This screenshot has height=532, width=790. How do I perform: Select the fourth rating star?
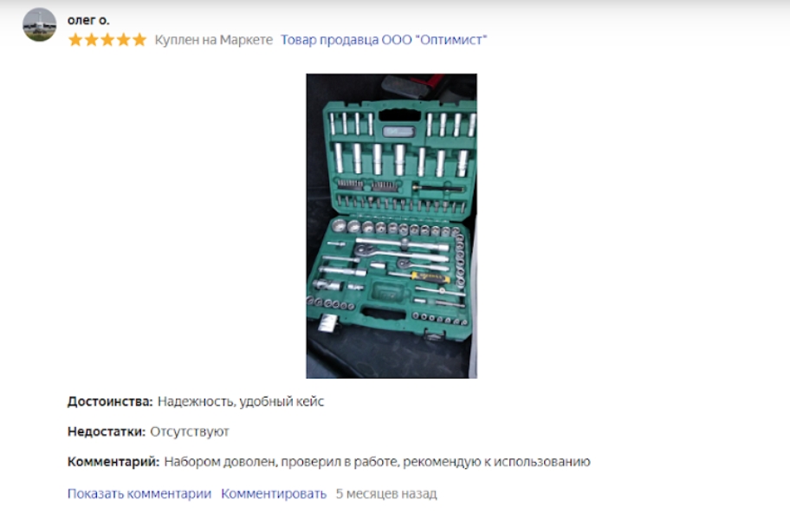click(123, 40)
